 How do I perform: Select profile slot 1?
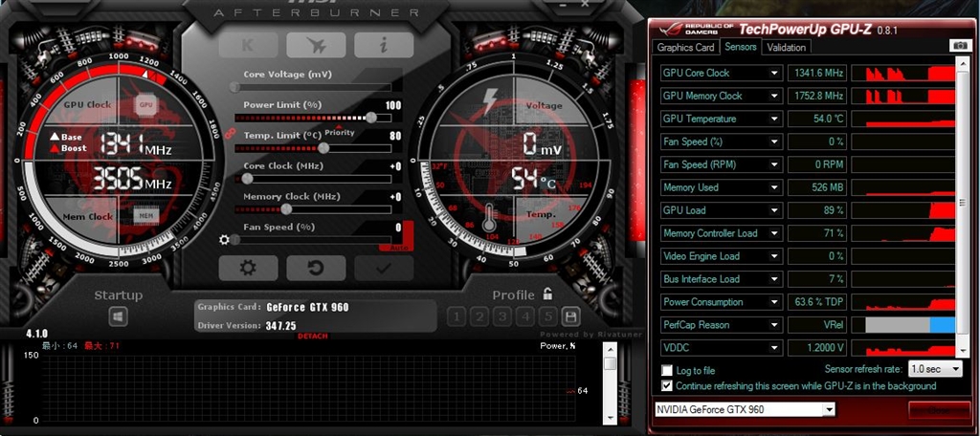coord(456,316)
